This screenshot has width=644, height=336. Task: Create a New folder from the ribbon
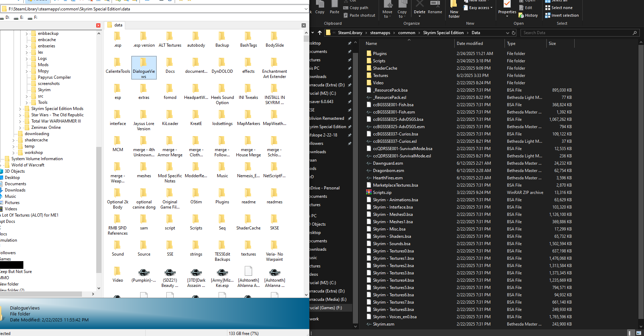[x=454, y=9]
